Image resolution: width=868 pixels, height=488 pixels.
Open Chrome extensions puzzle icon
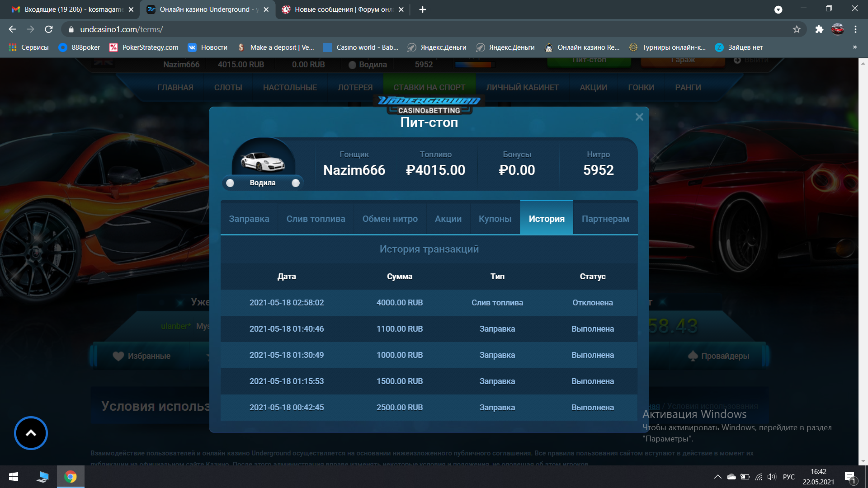(819, 29)
